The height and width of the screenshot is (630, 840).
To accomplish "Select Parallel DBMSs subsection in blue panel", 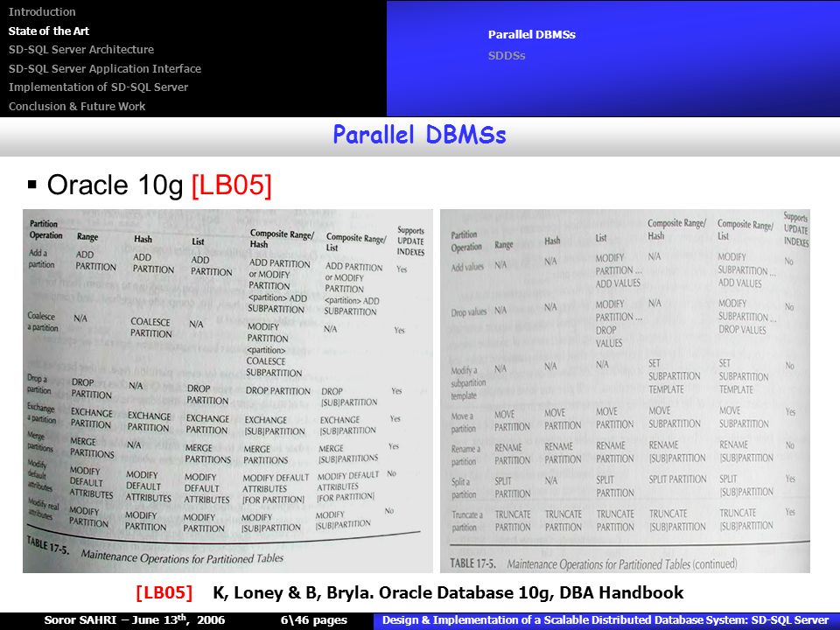I will pyautogui.click(x=531, y=35).
